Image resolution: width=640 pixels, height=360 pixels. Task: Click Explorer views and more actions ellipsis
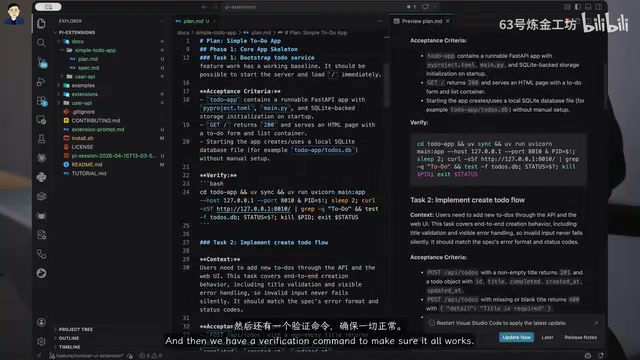[x=162, y=21]
